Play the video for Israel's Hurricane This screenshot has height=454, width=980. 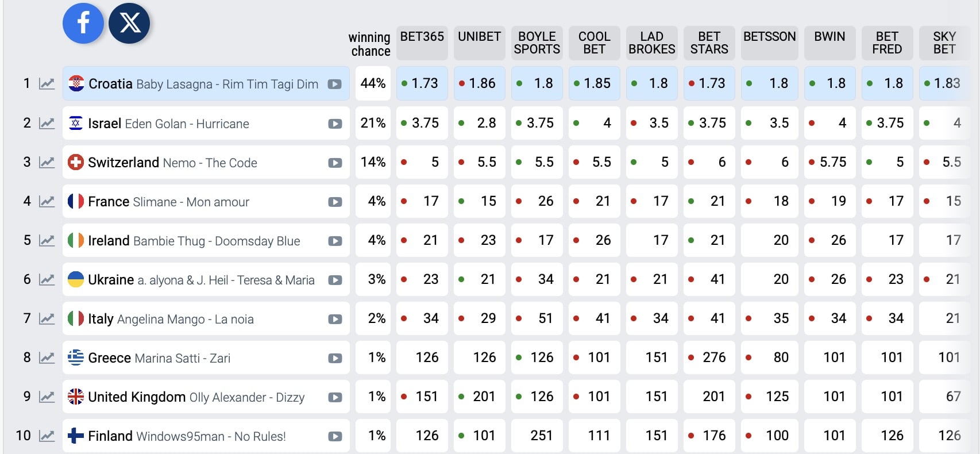pos(335,124)
